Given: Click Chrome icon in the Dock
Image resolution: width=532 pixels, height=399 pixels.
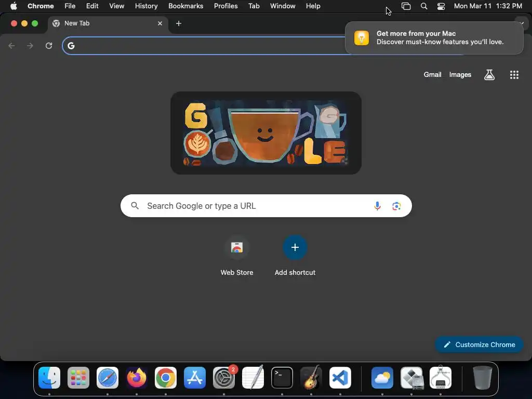Looking at the screenshot, I should pyautogui.click(x=166, y=377).
